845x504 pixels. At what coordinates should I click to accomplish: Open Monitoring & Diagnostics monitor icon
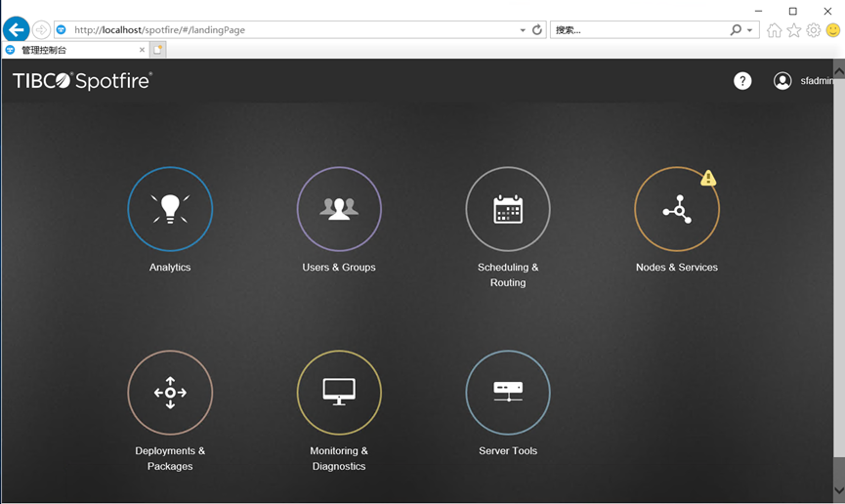coord(339,393)
